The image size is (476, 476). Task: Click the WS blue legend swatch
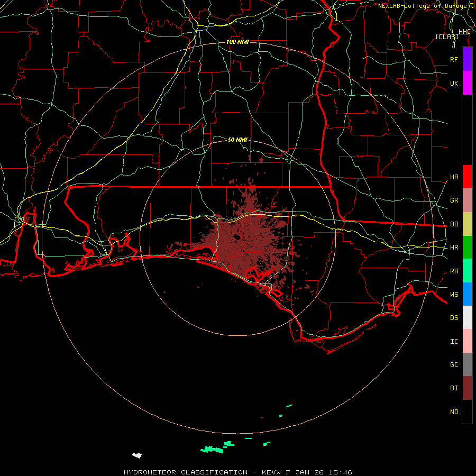tap(467, 294)
